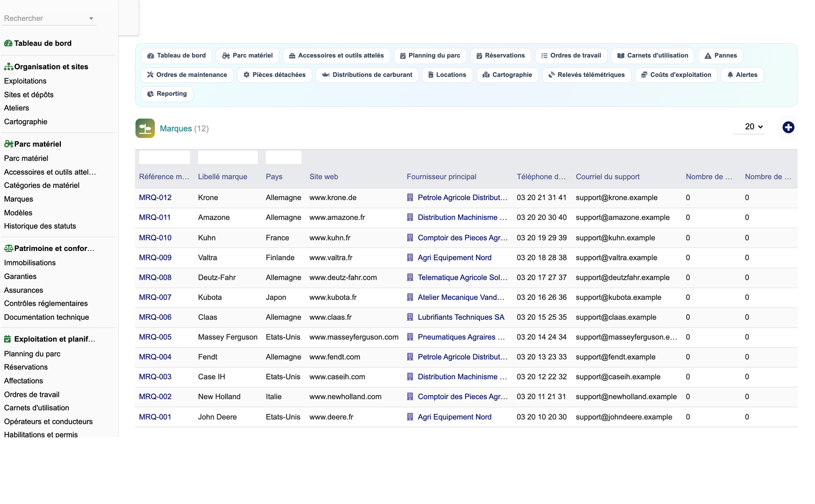Click the Exploitation et planification calendar icon
Viewport: 815px width, 504px height.
click(8, 339)
